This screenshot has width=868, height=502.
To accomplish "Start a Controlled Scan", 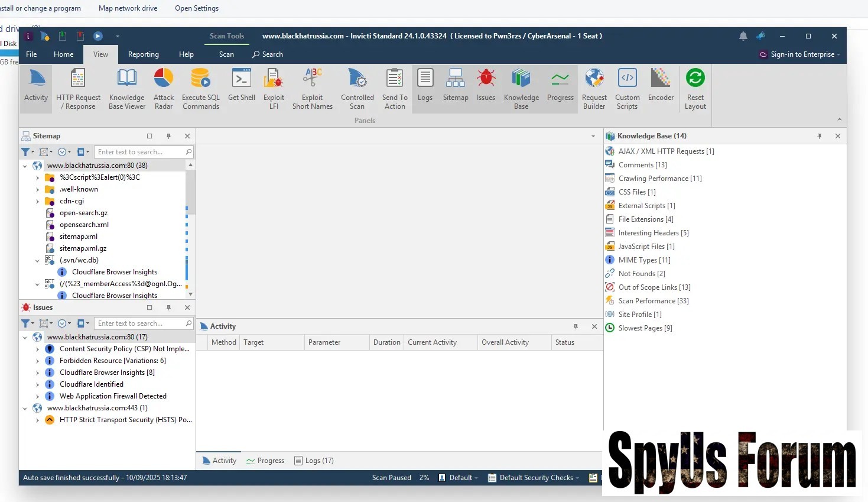I will pyautogui.click(x=357, y=89).
